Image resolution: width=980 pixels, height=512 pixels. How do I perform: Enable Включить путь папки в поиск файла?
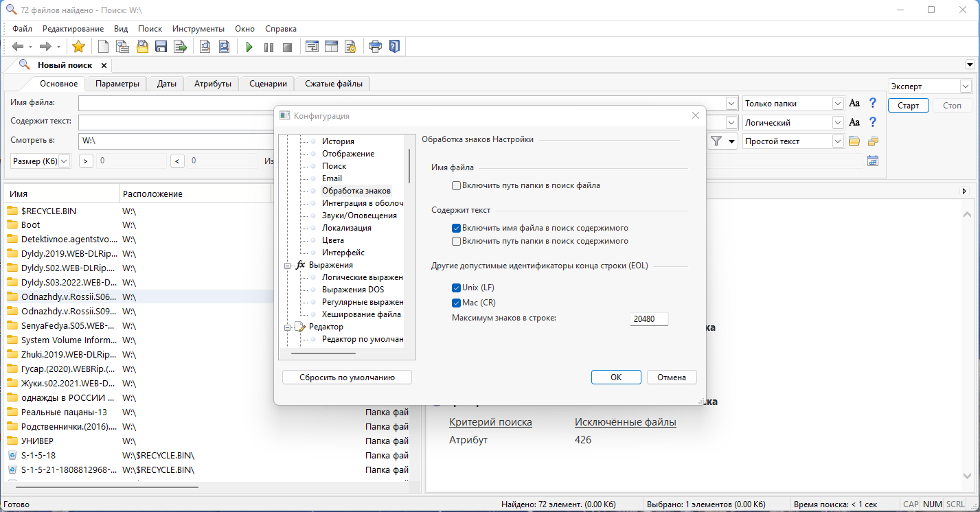[x=456, y=185]
